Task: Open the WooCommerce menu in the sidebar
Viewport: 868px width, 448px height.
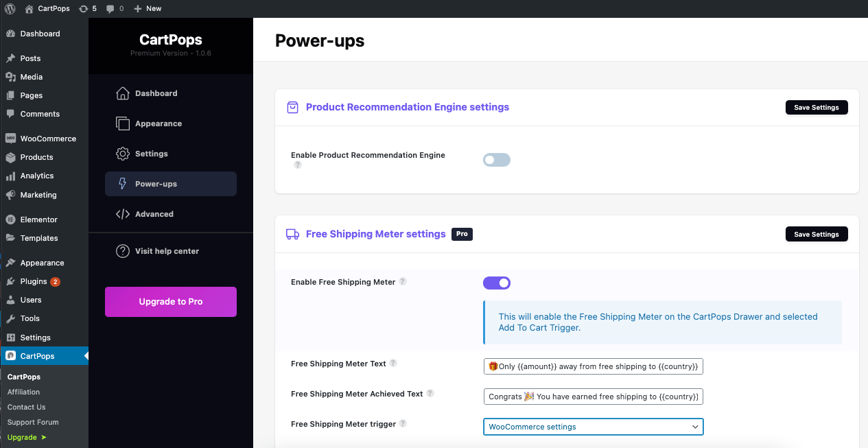Action: tap(44, 138)
